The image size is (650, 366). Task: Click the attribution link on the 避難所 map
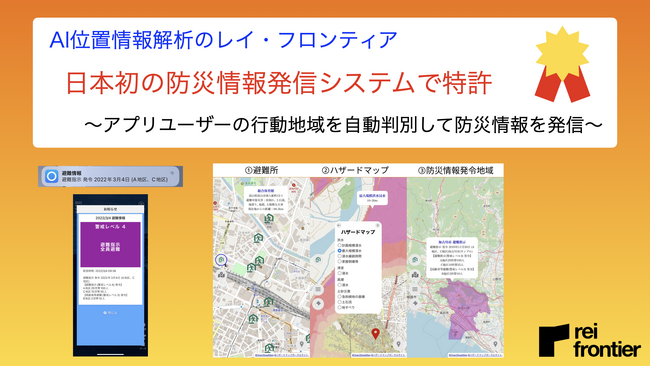coord(282,355)
